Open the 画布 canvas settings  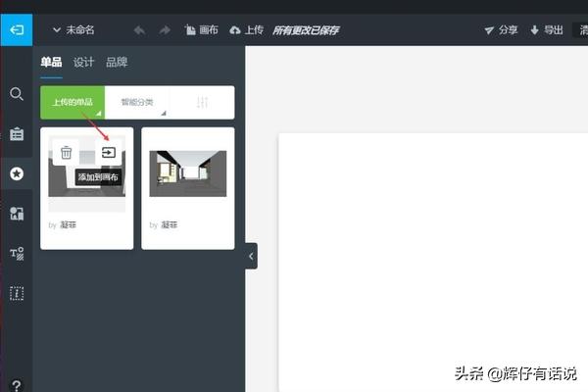tap(201, 30)
